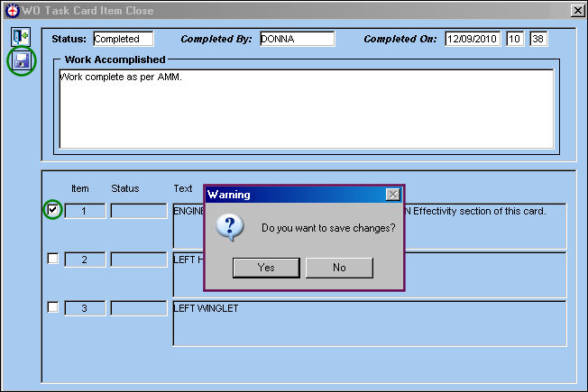Click the Completed By field DONNA
This screenshot has height=392, width=588.
[297, 39]
